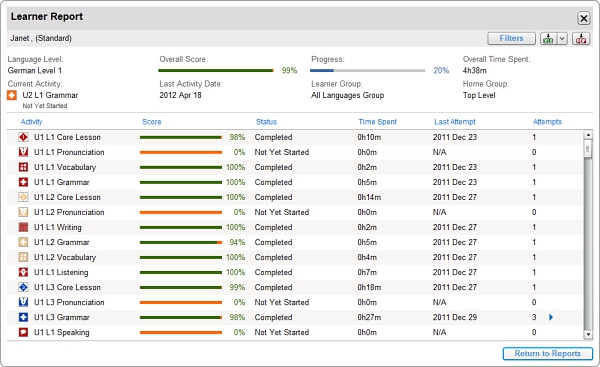Screen dimensions: 600x367
Task: Expand attempts for U1 L3 Grammar
Action: [x=551, y=317]
